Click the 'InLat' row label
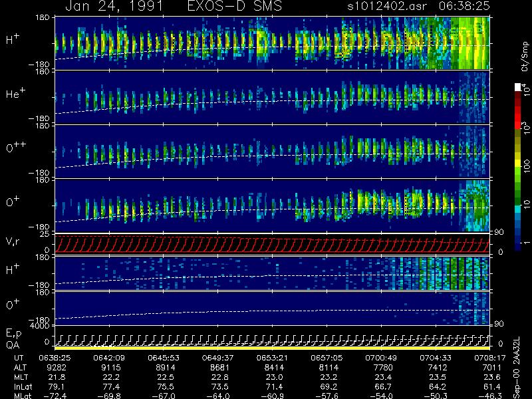Viewport: 532px width, 399px height. click(23, 386)
